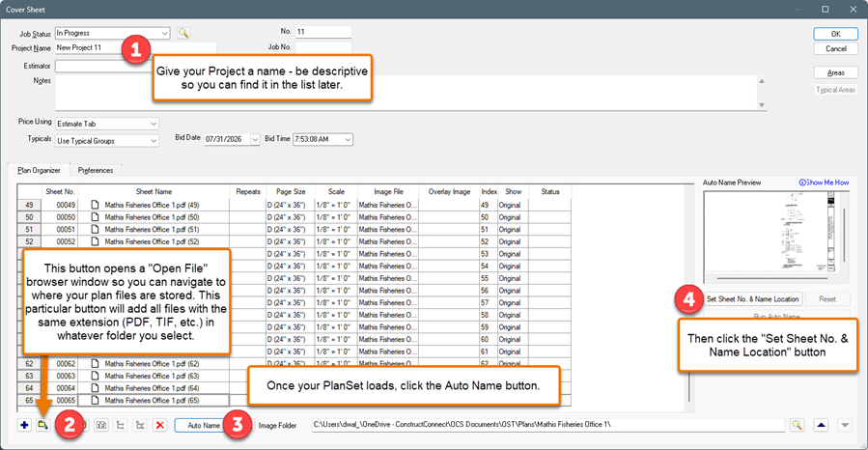Select row header 65

coord(29,400)
